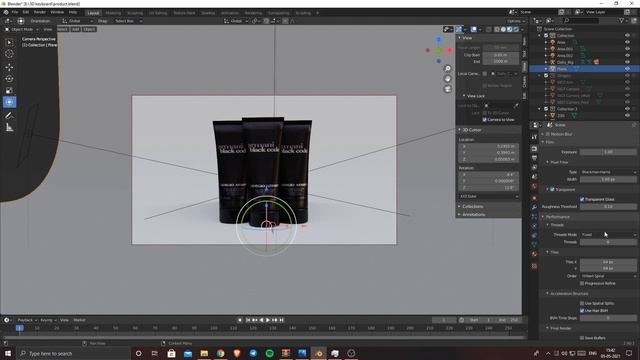Click the viewport zoom magnifier icon
The image size is (640, 360).
[x=448, y=69]
